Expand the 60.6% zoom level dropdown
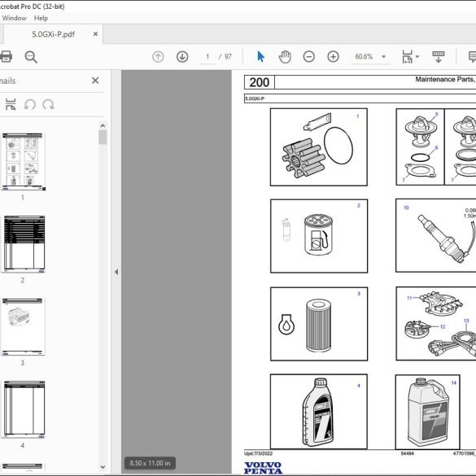Image resolution: width=476 pixels, height=476 pixels. (x=384, y=57)
